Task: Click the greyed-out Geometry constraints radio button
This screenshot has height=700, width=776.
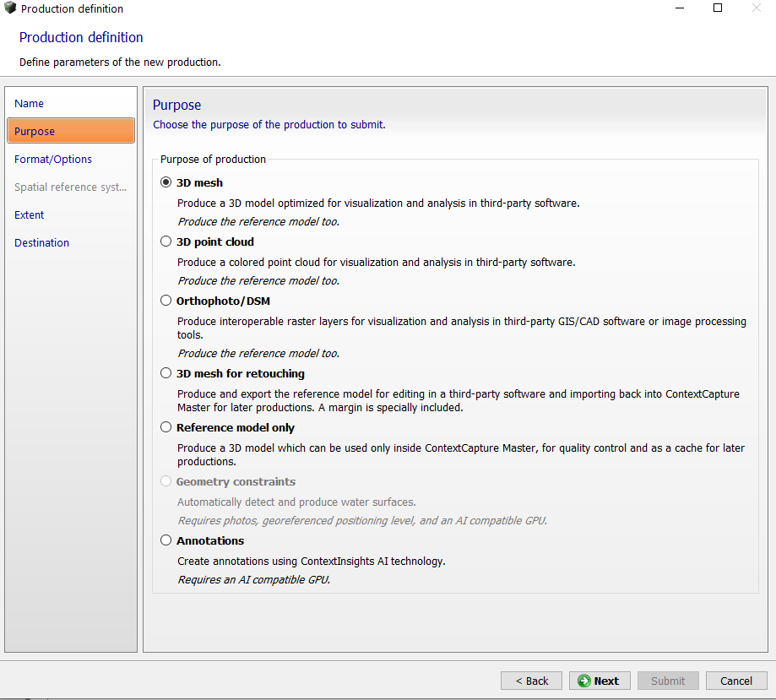Action: 166,481
